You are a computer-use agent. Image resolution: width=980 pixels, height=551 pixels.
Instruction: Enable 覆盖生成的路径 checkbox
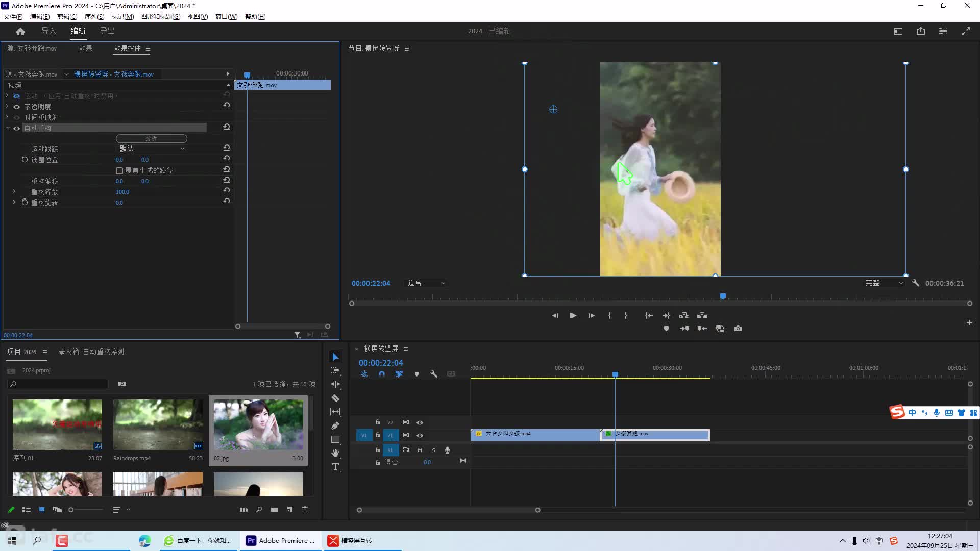coord(119,171)
